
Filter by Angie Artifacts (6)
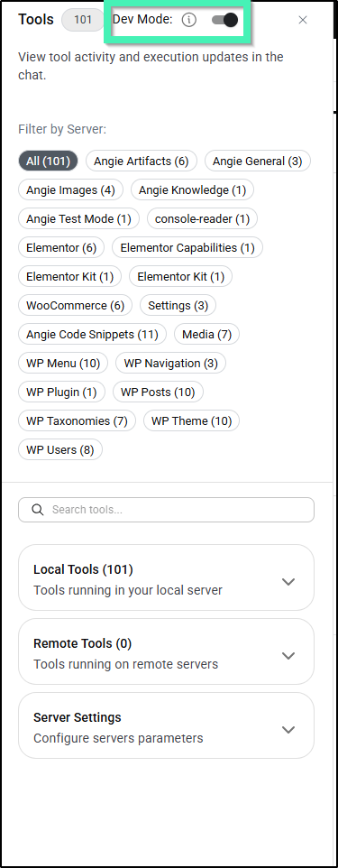(x=142, y=162)
